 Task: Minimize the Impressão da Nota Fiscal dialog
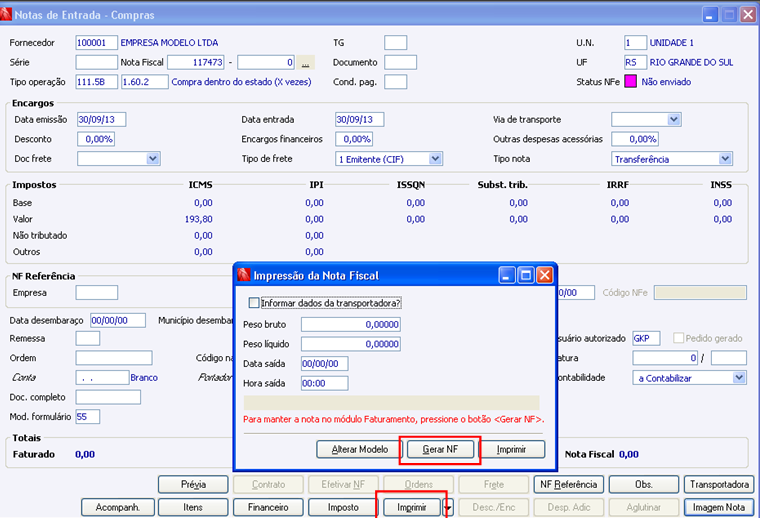coord(507,276)
